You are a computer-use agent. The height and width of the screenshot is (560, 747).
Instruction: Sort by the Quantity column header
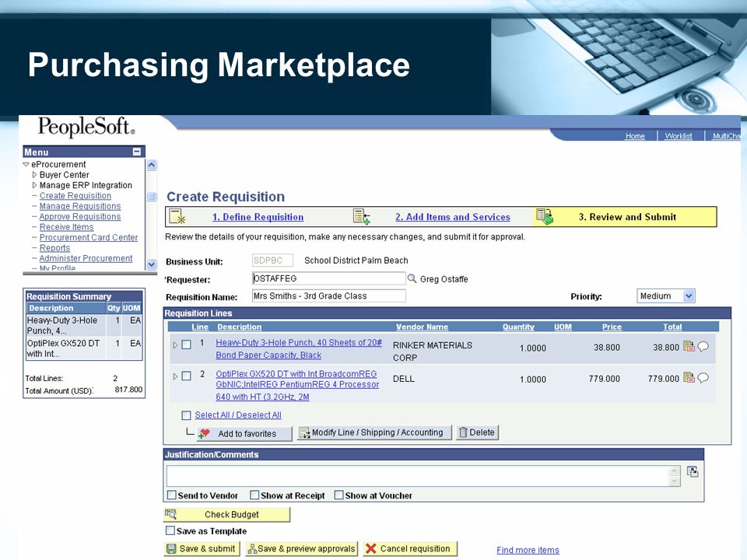[x=518, y=327]
